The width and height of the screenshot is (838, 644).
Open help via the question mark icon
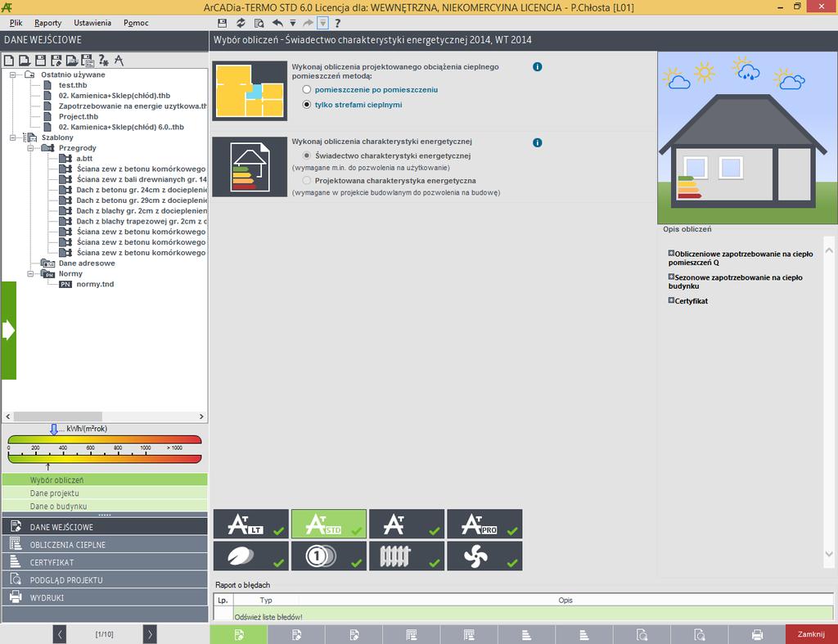(338, 23)
